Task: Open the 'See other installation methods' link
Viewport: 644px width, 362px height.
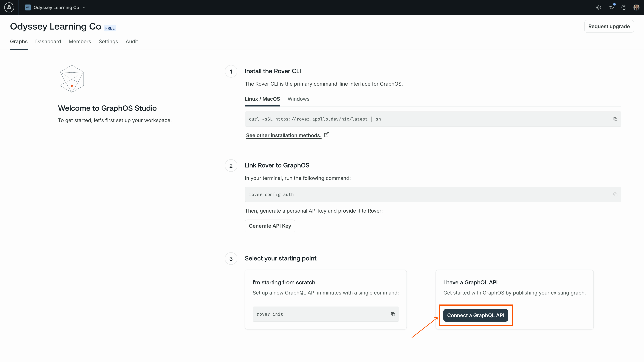Action: 284,135
